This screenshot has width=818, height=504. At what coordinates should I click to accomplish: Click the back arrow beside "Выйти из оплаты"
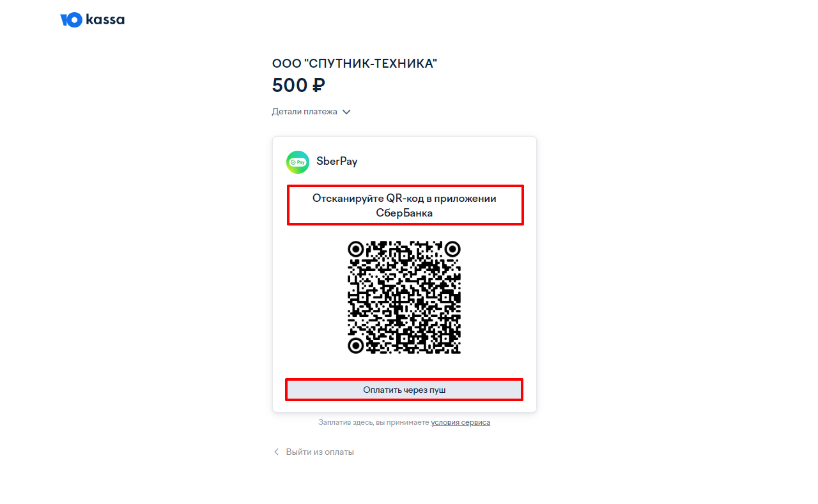[x=277, y=452]
